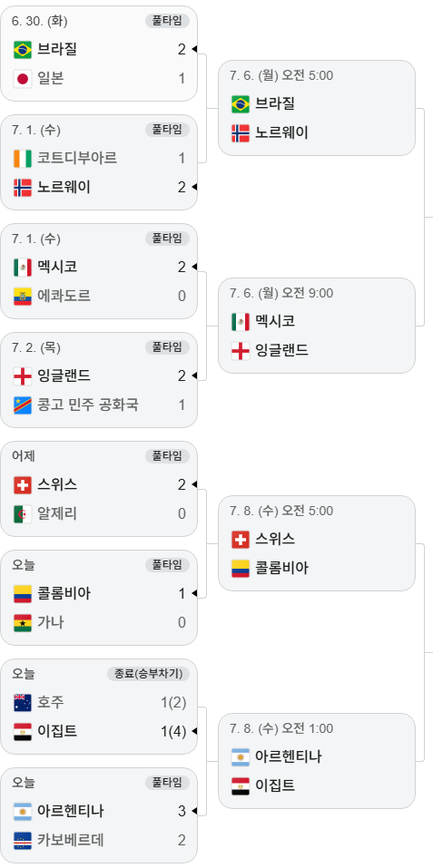Image resolution: width=433 pixels, height=868 pixels.
Task: Click the Ghana flag icon
Action: pos(23,623)
